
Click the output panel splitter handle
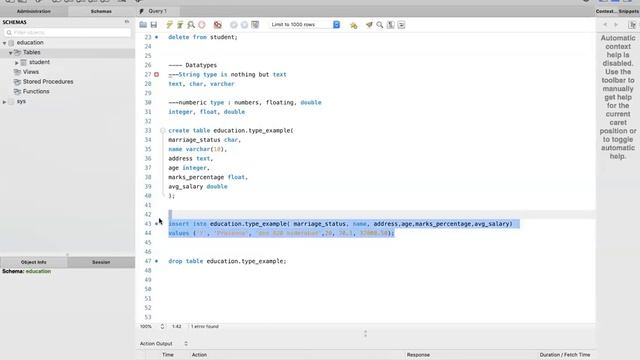(x=365, y=333)
